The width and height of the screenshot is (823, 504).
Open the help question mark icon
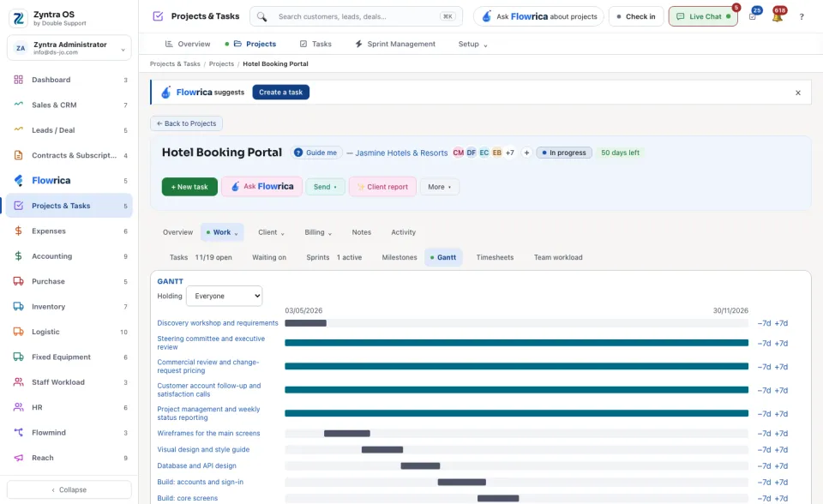pos(802,17)
